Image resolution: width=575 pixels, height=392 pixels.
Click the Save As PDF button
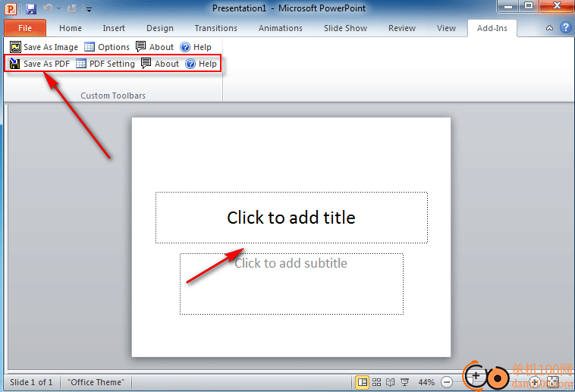point(39,64)
